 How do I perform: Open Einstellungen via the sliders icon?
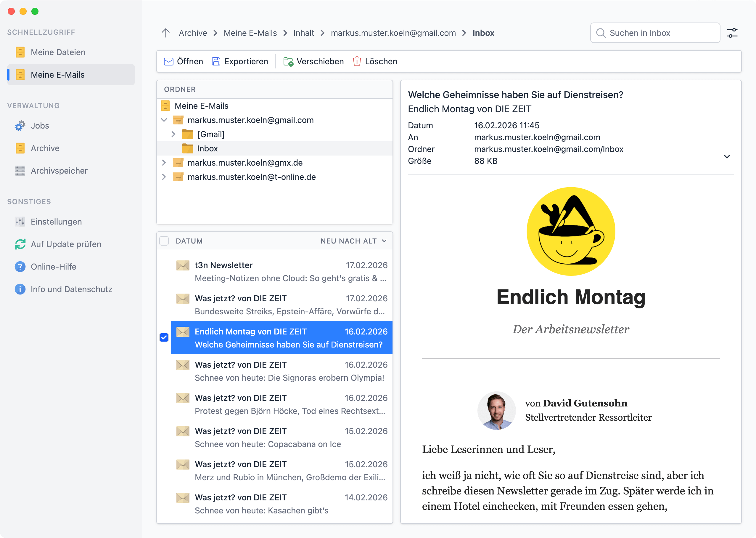coord(20,222)
